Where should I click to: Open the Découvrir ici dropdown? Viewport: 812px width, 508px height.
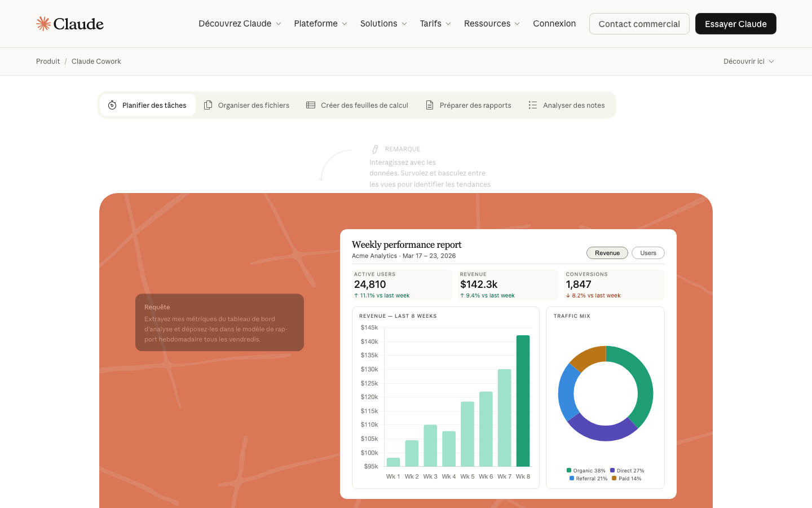pyautogui.click(x=749, y=62)
